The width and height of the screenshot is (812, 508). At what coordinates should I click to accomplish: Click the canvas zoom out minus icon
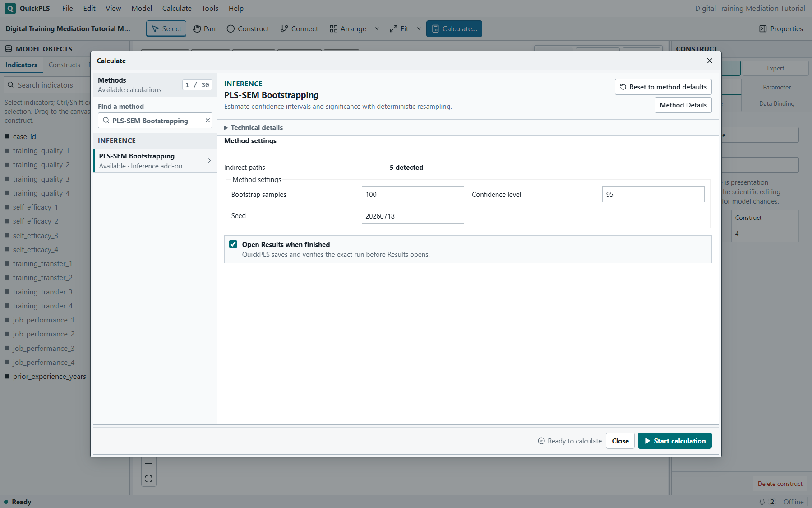point(149,464)
